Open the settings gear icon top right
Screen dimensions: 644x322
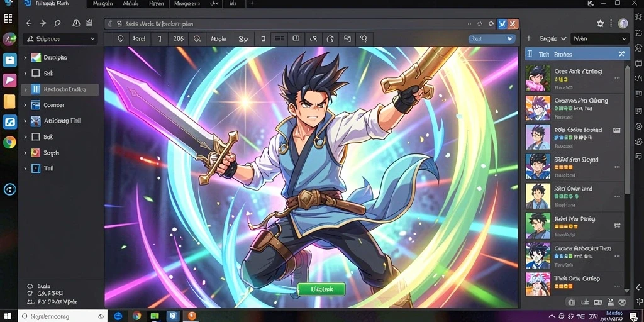click(x=601, y=24)
